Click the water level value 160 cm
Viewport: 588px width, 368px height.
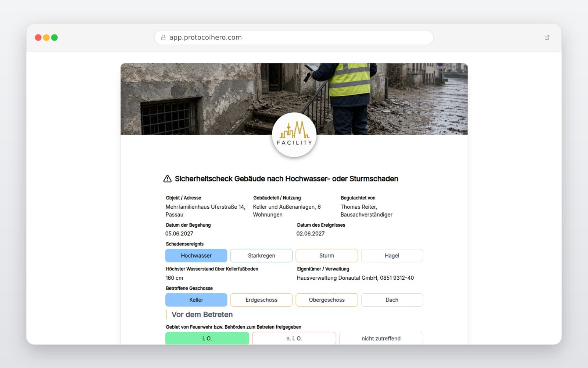click(174, 278)
